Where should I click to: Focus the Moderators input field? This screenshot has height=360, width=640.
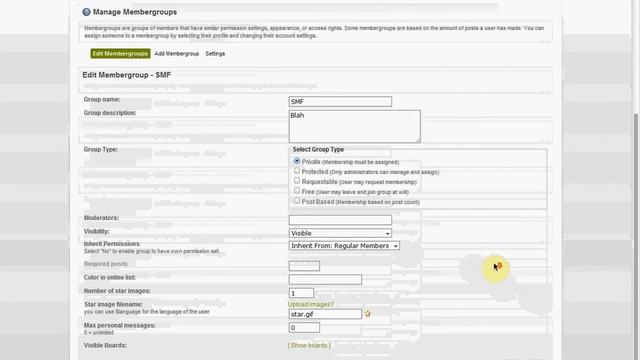click(340, 220)
